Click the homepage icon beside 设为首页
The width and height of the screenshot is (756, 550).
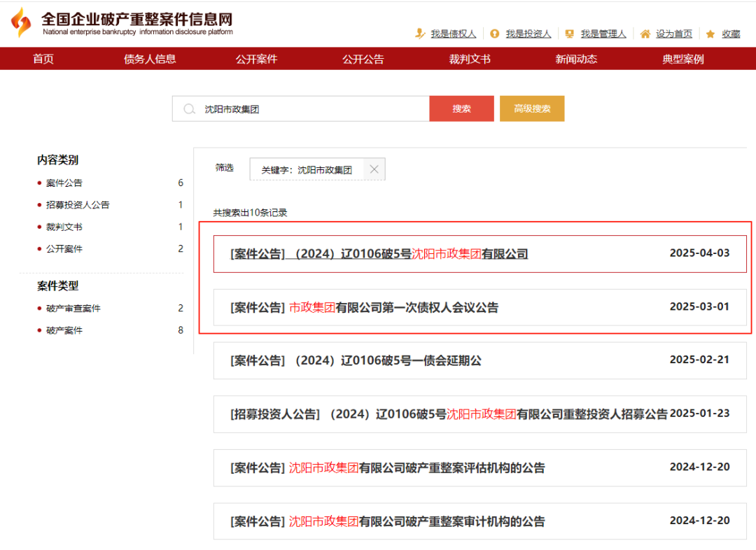pos(644,34)
